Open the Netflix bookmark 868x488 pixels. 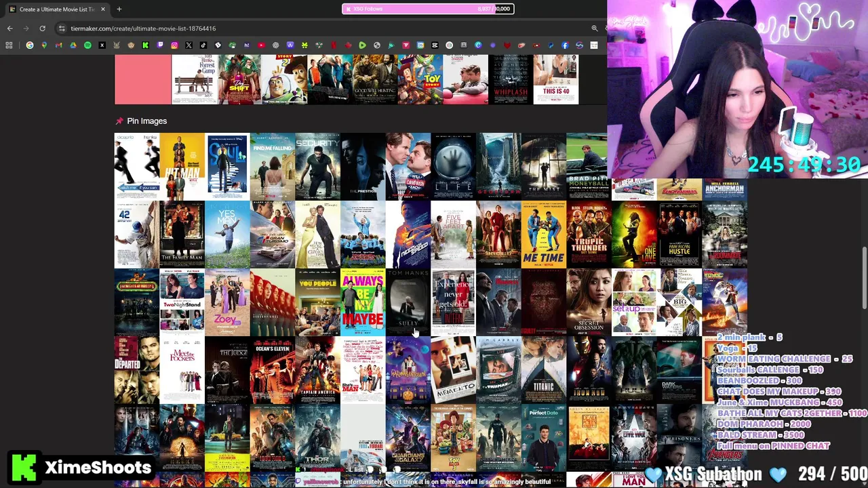[x=334, y=45]
